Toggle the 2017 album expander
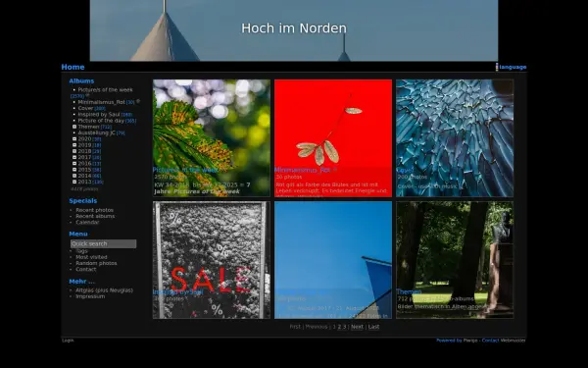 74,157
